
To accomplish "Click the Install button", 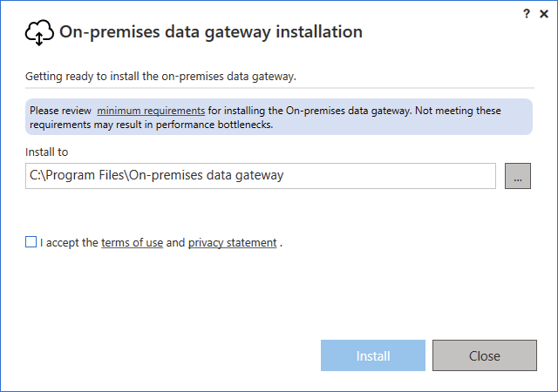I will (x=373, y=355).
